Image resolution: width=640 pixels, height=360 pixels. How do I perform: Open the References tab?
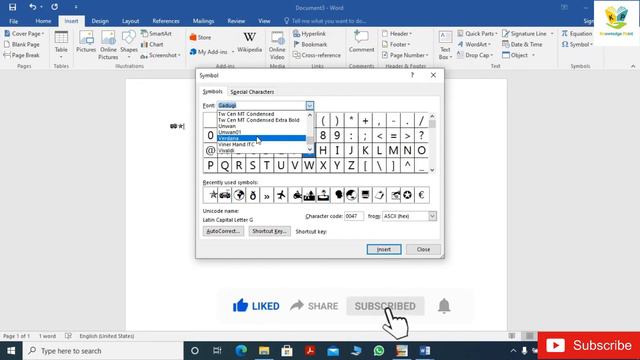(166, 21)
